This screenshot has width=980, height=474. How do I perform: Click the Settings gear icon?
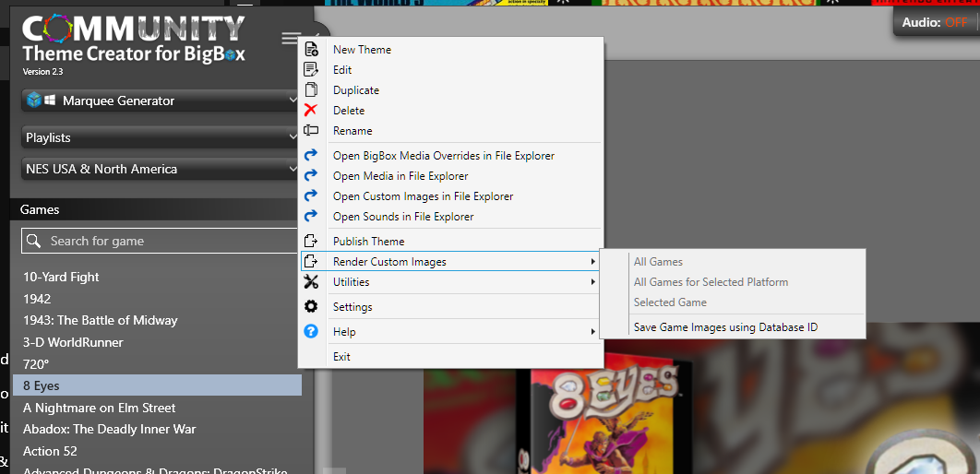(311, 307)
